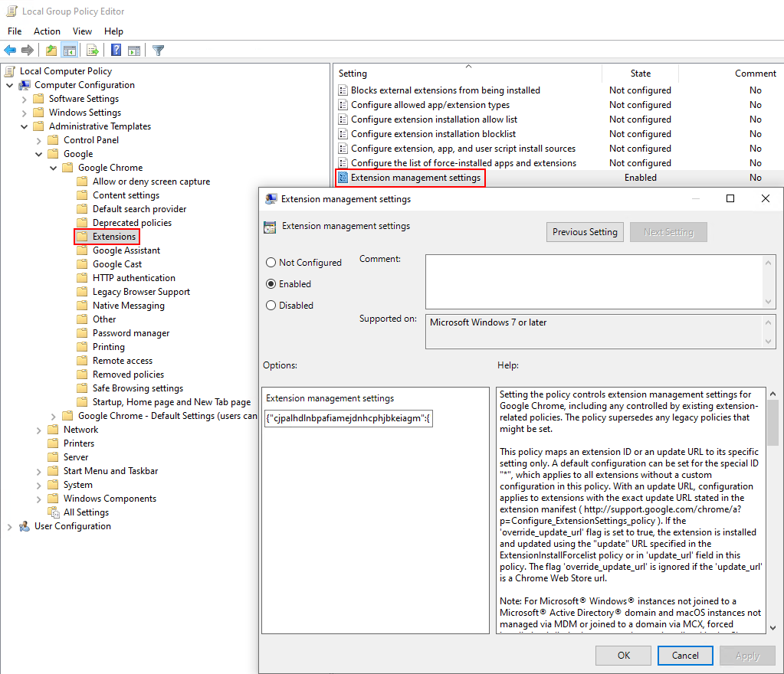Viewport: 784px width, 674px height.
Task: Select the Start Menu and Taskbar node
Action: click(x=110, y=471)
